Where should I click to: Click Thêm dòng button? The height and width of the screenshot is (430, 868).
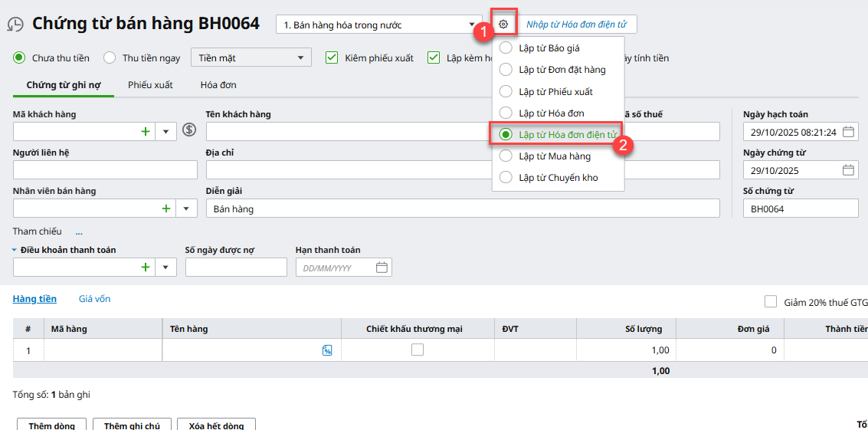coord(52,425)
